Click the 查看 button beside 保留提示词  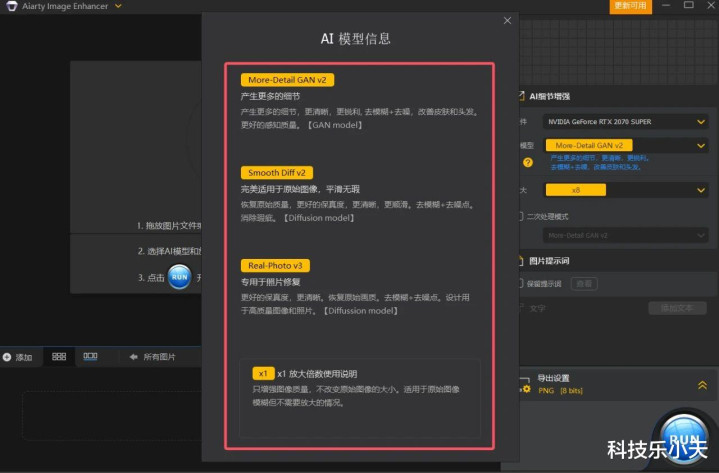click(x=584, y=284)
